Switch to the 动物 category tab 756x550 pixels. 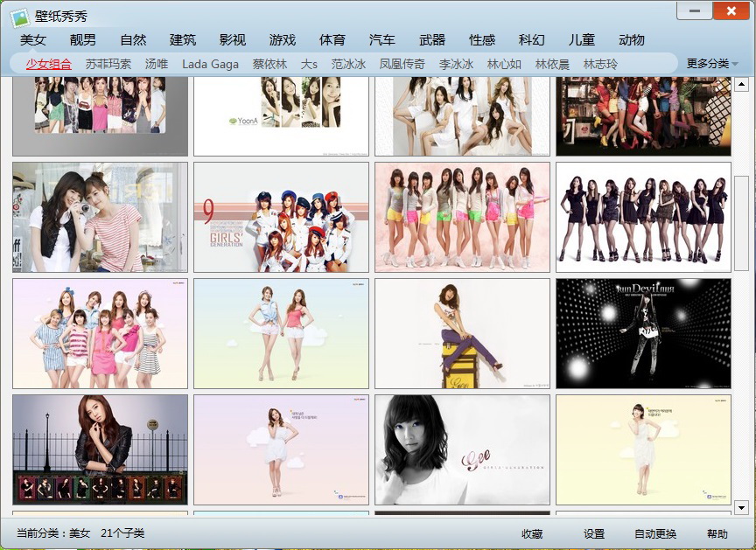[x=632, y=40]
